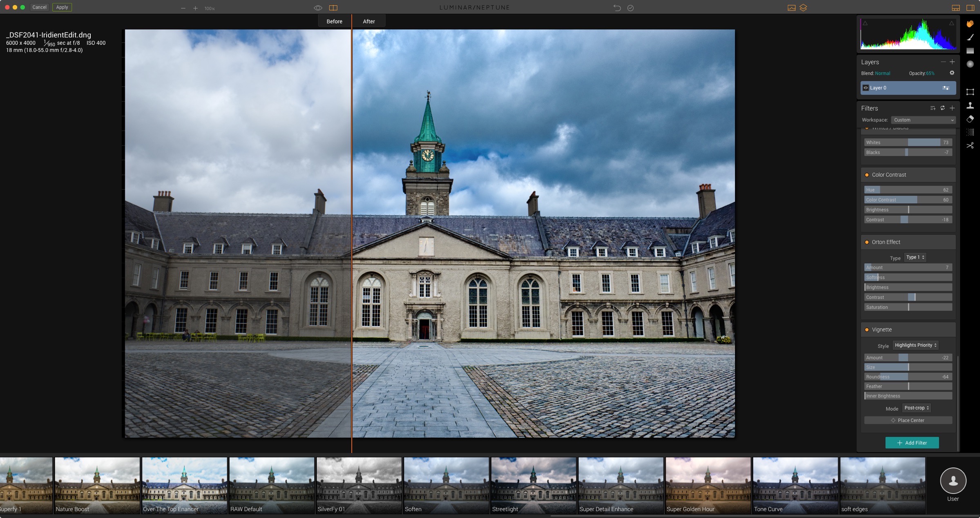Viewport: 980px width, 518px height.
Task: Open the Workspace Custom dropdown
Action: point(923,120)
